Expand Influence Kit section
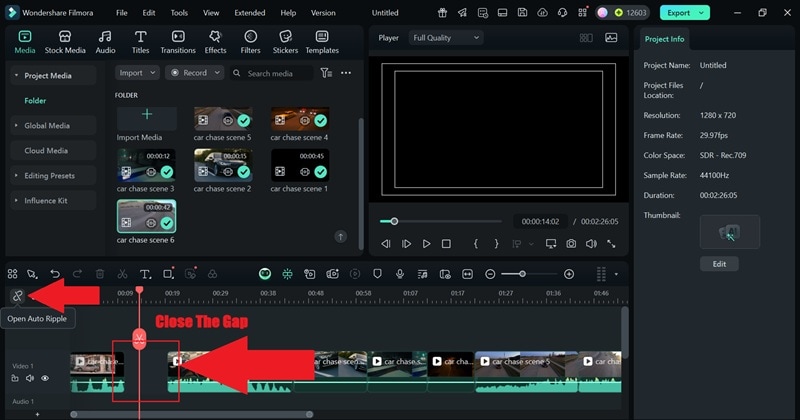 coord(16,201)
